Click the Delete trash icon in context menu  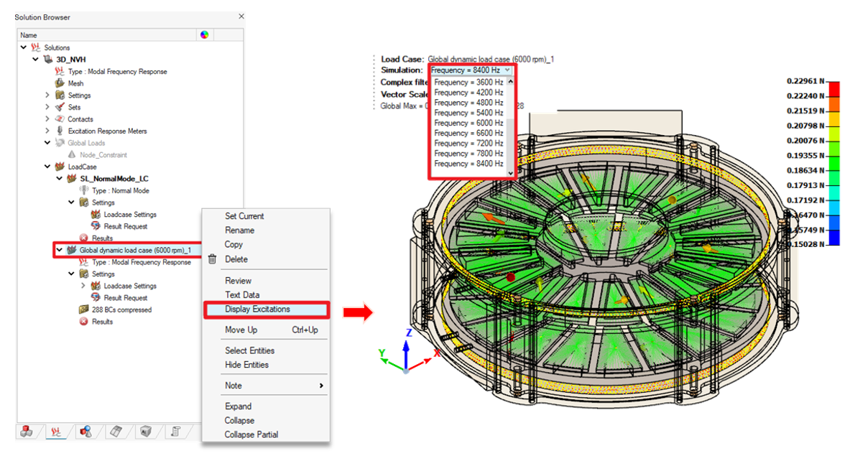click(214, 259)
